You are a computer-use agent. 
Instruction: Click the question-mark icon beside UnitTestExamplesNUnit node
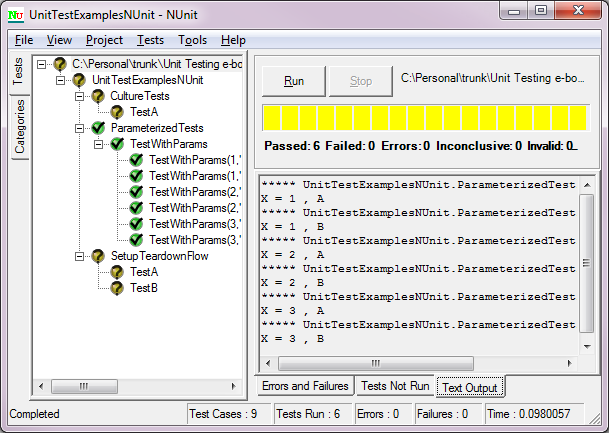79,80
